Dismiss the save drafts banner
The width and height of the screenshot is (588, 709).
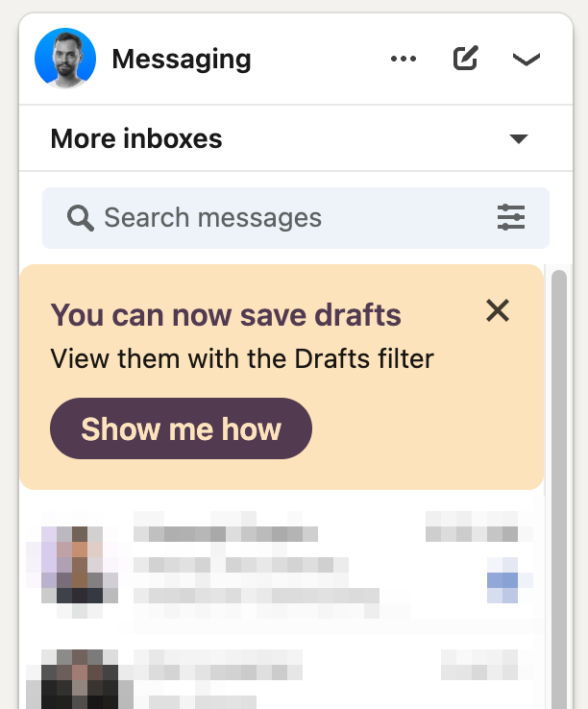[498, 310]
